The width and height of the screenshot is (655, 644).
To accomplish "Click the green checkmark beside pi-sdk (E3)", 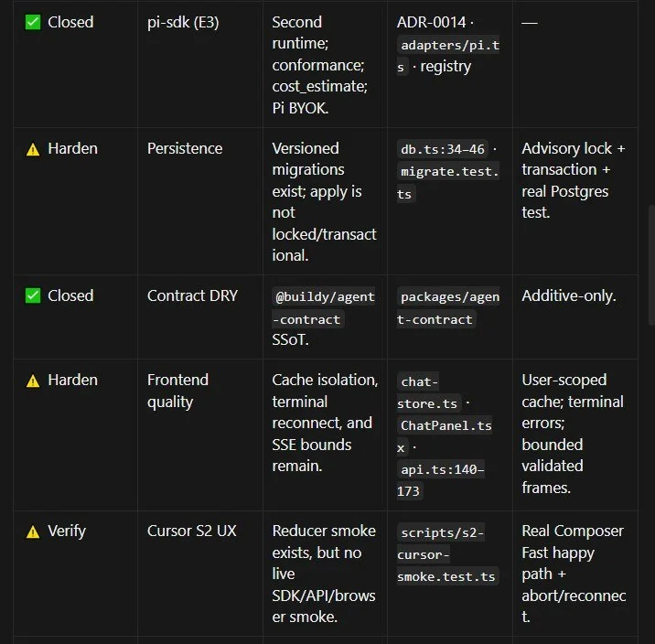I will coord(33,22).
